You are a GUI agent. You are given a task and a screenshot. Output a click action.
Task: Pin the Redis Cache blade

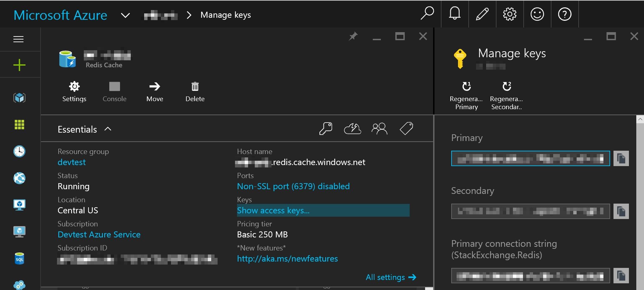[x=353, y=36]
